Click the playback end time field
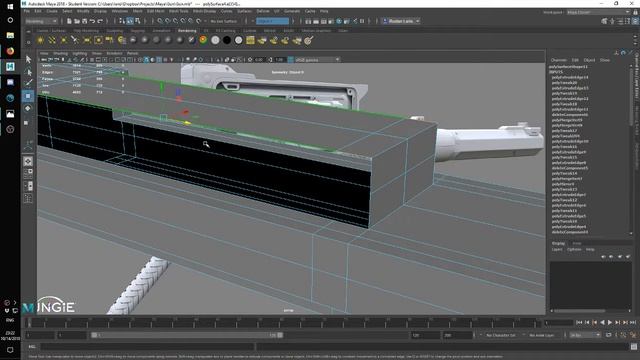 [425, 335]
